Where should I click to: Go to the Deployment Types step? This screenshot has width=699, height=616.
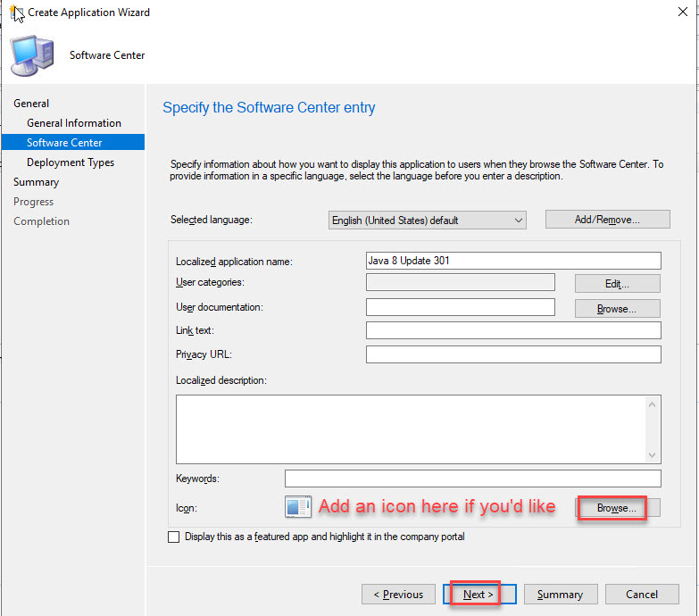point(70,162)
